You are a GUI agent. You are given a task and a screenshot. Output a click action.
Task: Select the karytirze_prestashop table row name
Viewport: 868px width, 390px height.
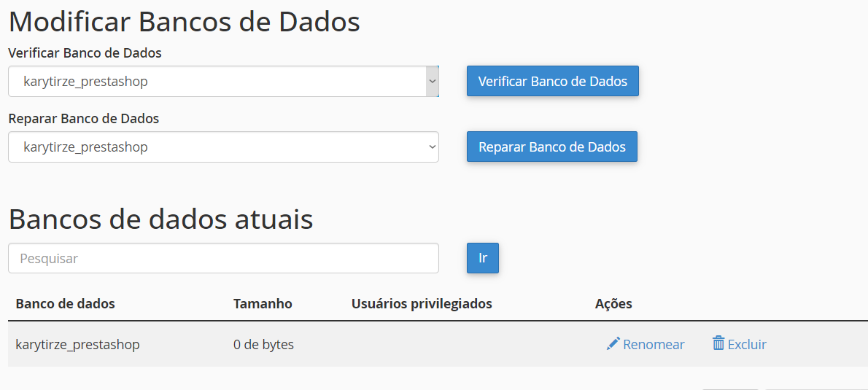pyautogui.click(x=77, y=345)
